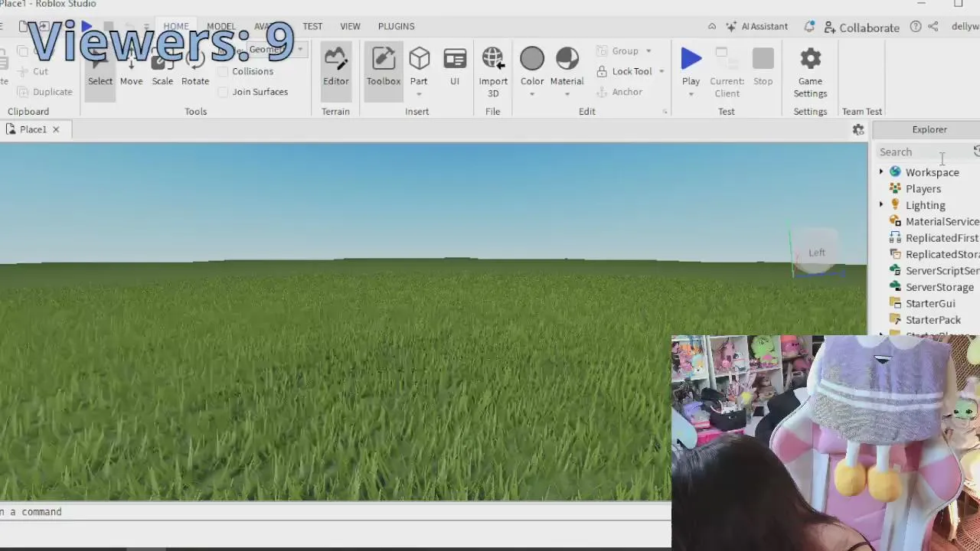The image size is (980, 551).
Task: Insert a Part cube
Action: point(419,59)
